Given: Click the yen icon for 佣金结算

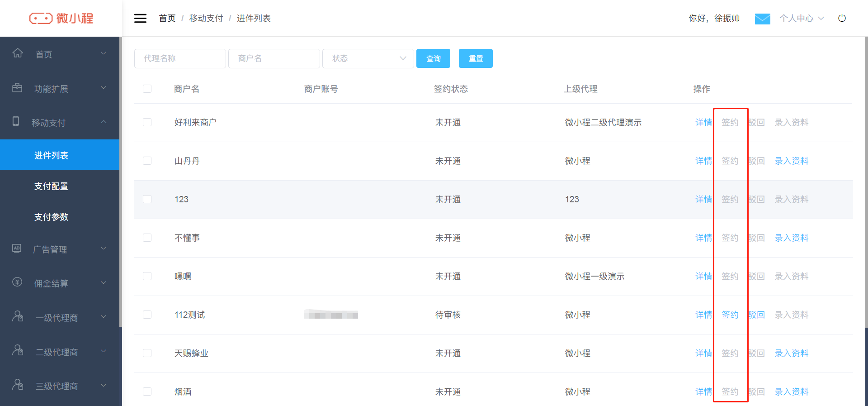Looking at the screenshot, I should [x=17, y=282].
